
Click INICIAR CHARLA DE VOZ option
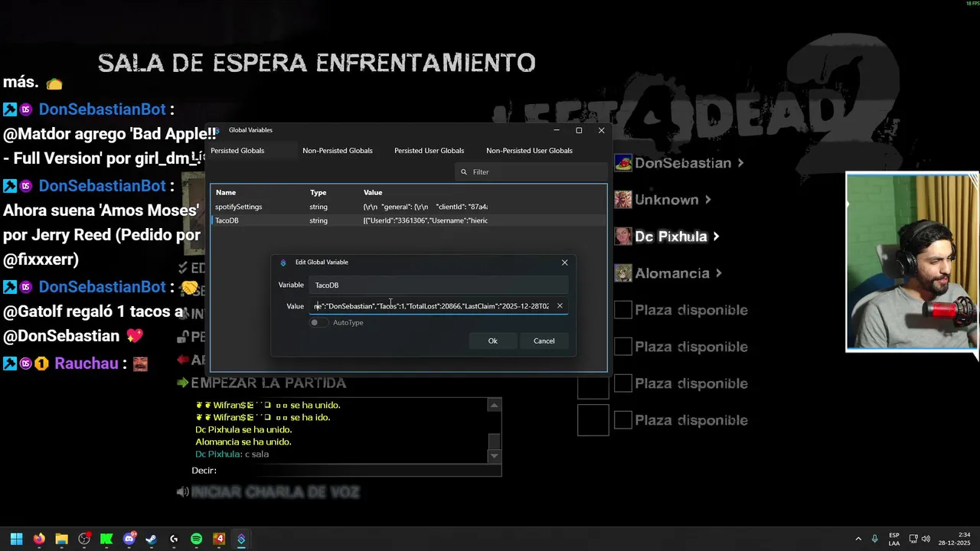pos(275,492)
